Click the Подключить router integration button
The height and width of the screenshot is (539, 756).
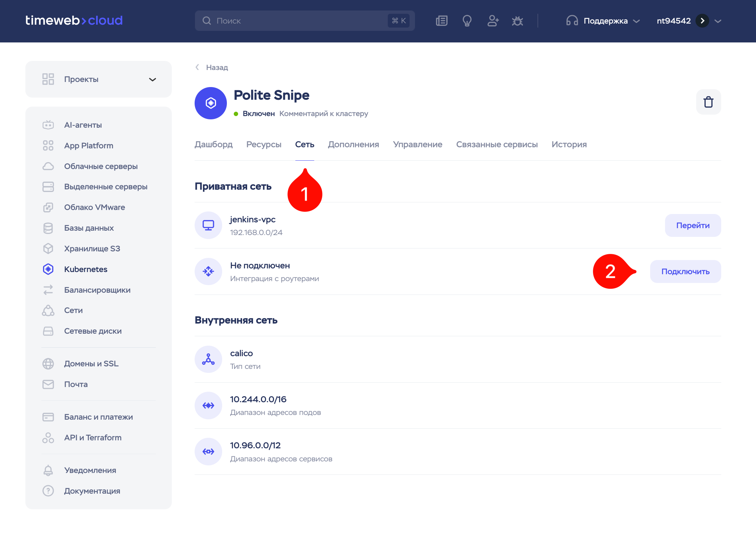tap(685, 271)
